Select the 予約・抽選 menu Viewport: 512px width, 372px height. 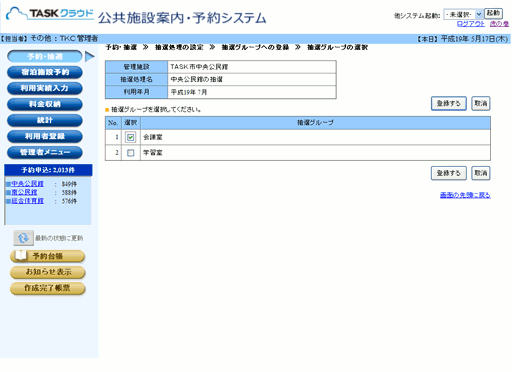point(45,56)
